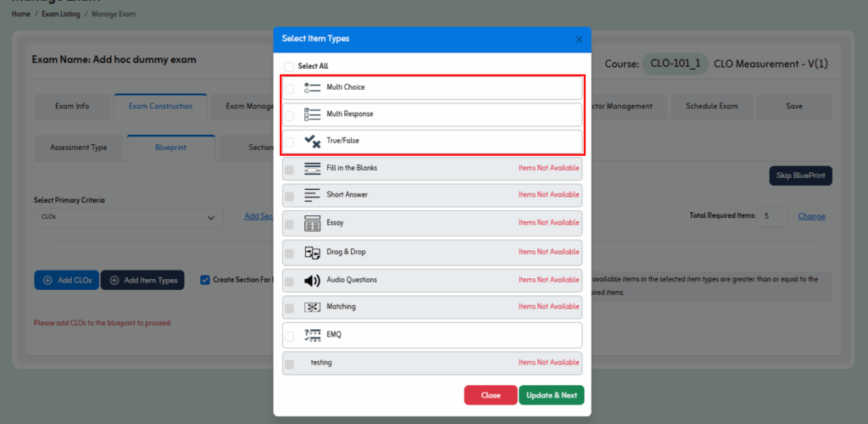Screen dimensions: 868x424
Task: Switch to the Exam Info tab
Action: click(72, 106)
